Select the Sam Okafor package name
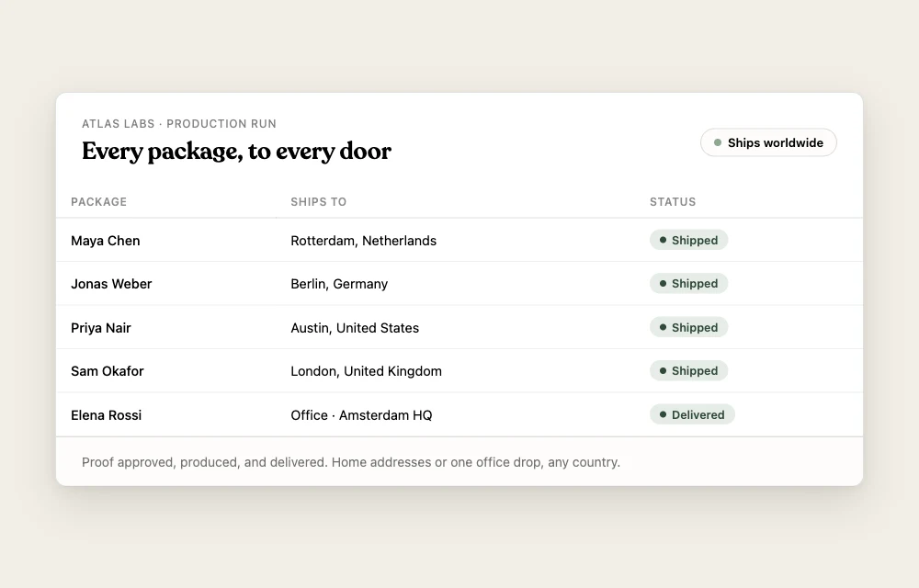The height and width of the screenshot is (588, 919). click(x=108, y=371)
